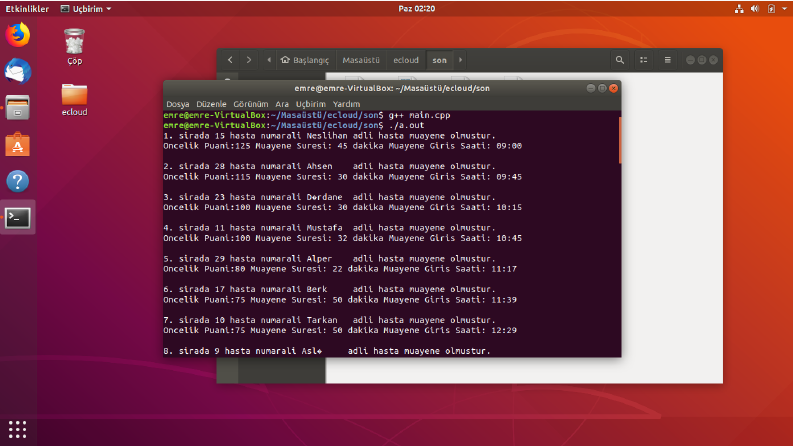This screenshot has height=446, width=793.
Task: Click the Alper patient line
Action: [x=329, y=258]
